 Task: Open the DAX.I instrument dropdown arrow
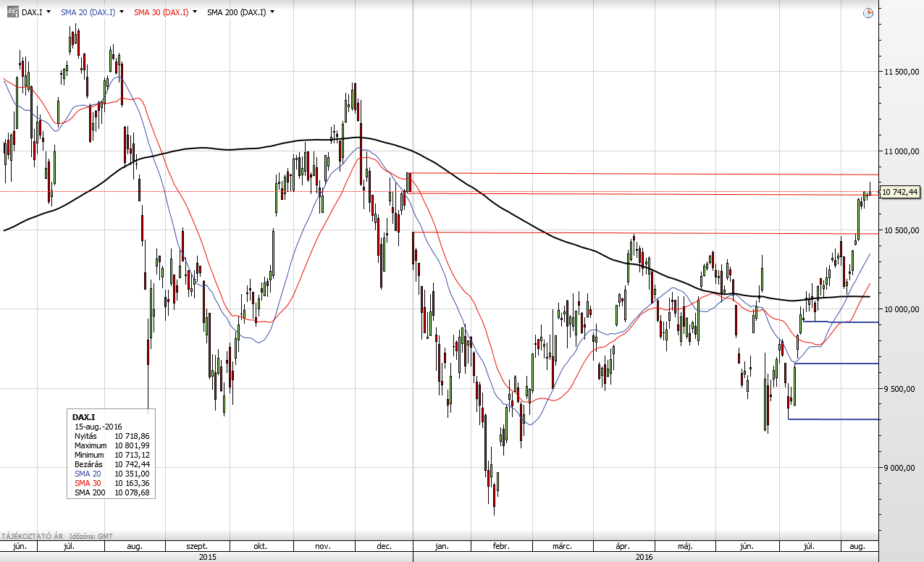click(48, 12)
